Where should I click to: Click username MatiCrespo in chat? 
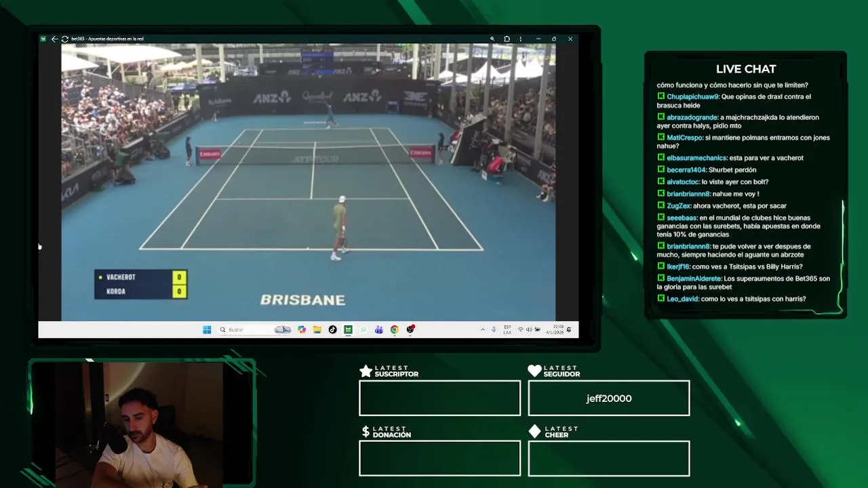pyautogui.click(x=685, y=138)
